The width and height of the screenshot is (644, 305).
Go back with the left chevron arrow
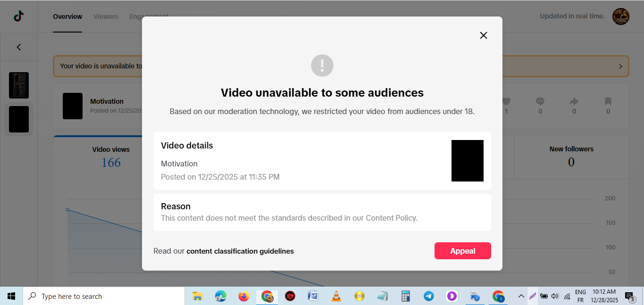tap(19, 47)
